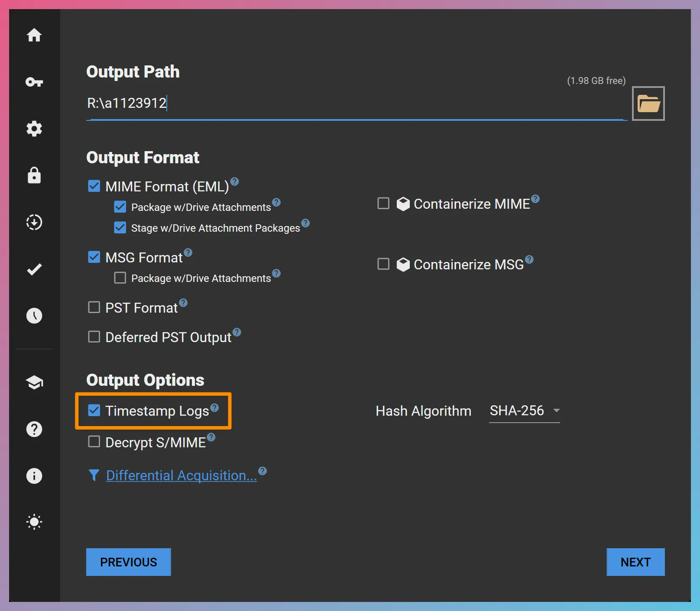Click the download circle sidebar icon
The height and width of the screenshot is (611, 700).
click(x=34, y=222)
